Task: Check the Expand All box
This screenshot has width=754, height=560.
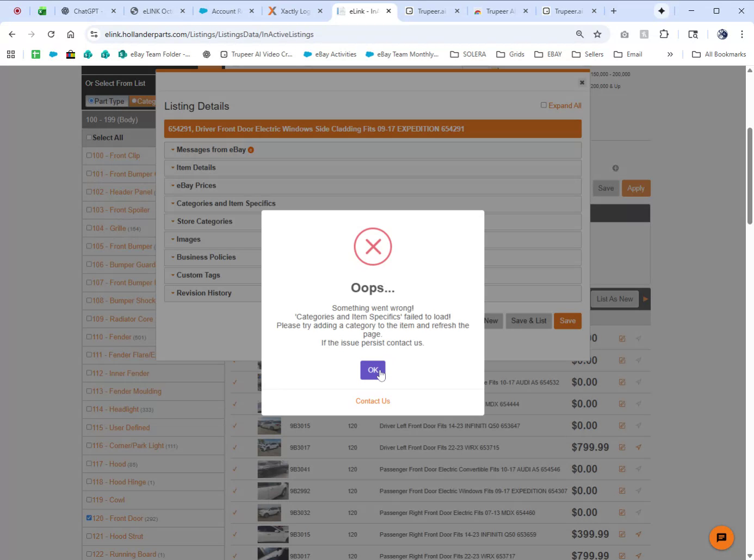Action: click(543, 105)
